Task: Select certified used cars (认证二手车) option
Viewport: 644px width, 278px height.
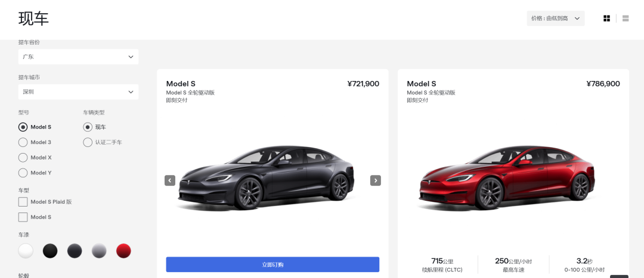Action: click(88, 142)
